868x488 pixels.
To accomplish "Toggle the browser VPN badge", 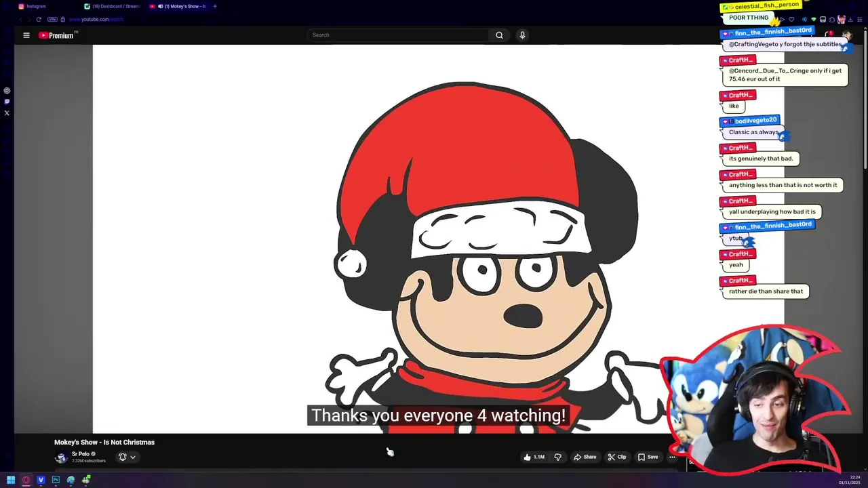I will [52, 19].
